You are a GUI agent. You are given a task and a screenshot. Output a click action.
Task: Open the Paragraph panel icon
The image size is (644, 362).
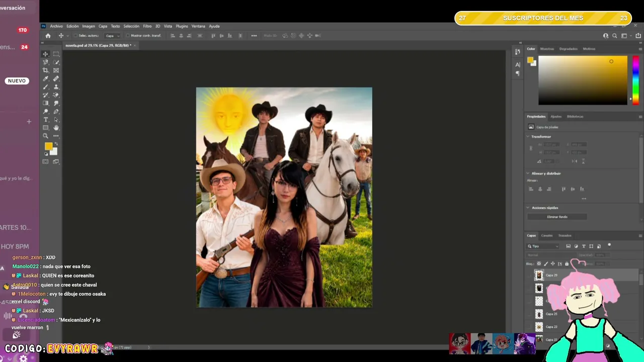pyautogui.click(x=518, y=73)
